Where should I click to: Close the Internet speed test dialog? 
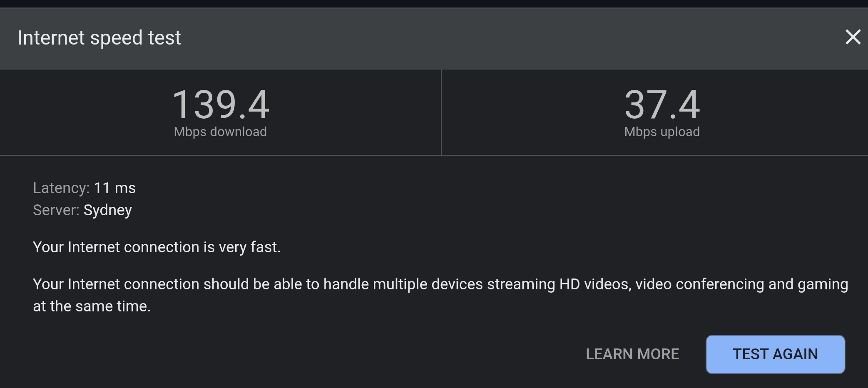point(853,37)
